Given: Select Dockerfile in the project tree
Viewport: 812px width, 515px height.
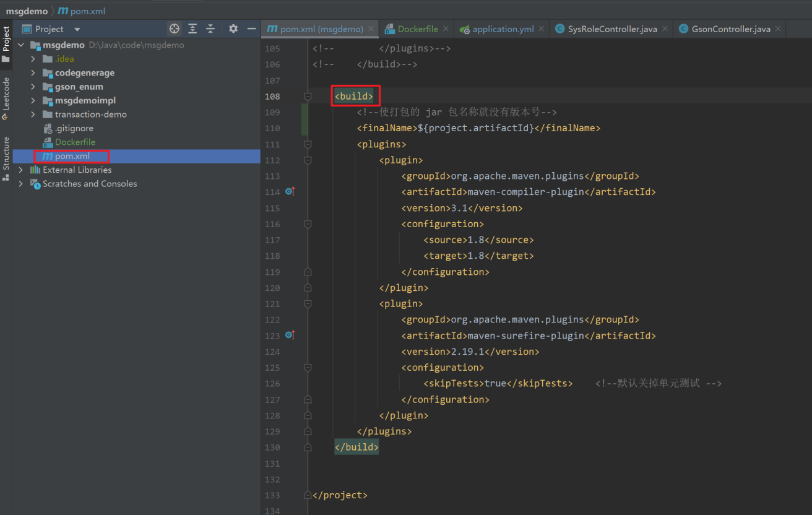Looking at the screenshot, I should click(x=75, y=142).
